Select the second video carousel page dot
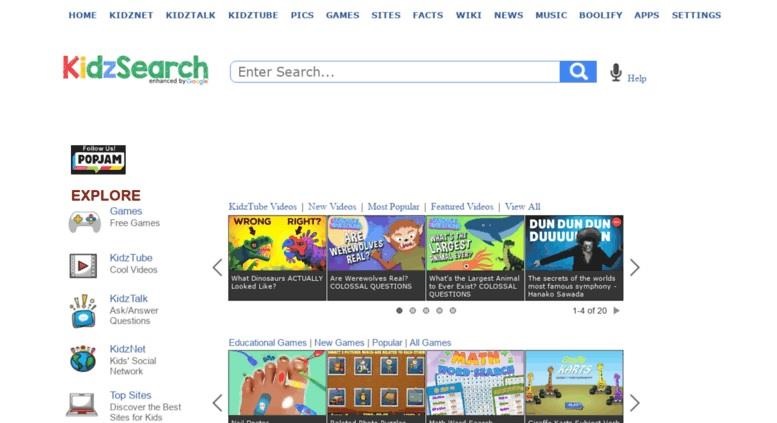Image resolution: width=777 pixels, height=423 pixels. [413, 311]
